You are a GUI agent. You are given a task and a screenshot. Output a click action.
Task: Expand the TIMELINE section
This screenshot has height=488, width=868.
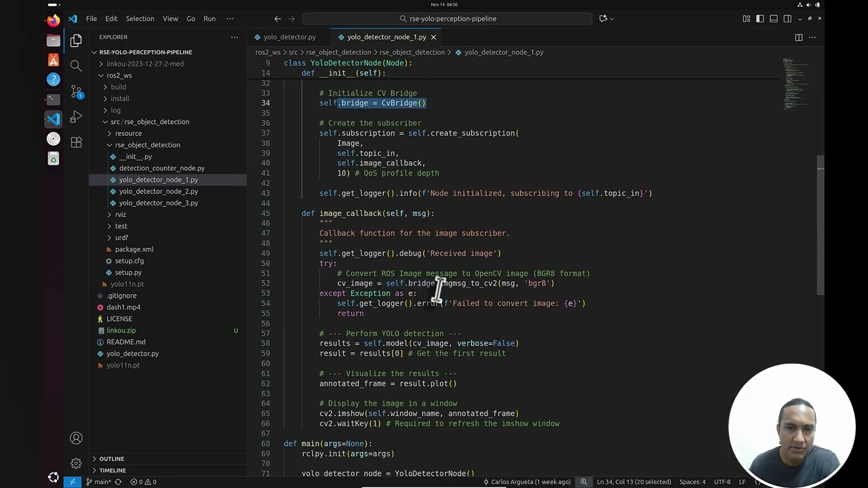coord(113,470)
